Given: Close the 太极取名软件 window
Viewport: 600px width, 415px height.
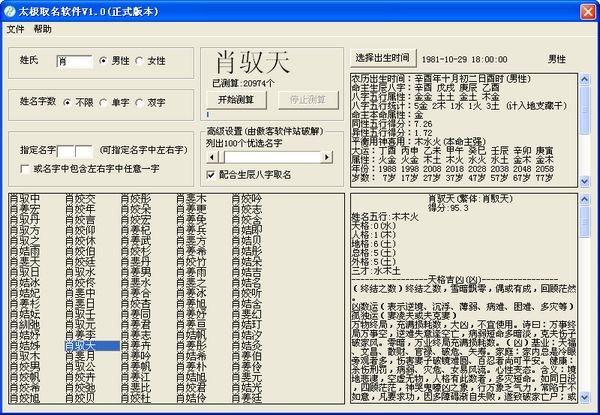Looking at the screenshot, I should 588,11.
